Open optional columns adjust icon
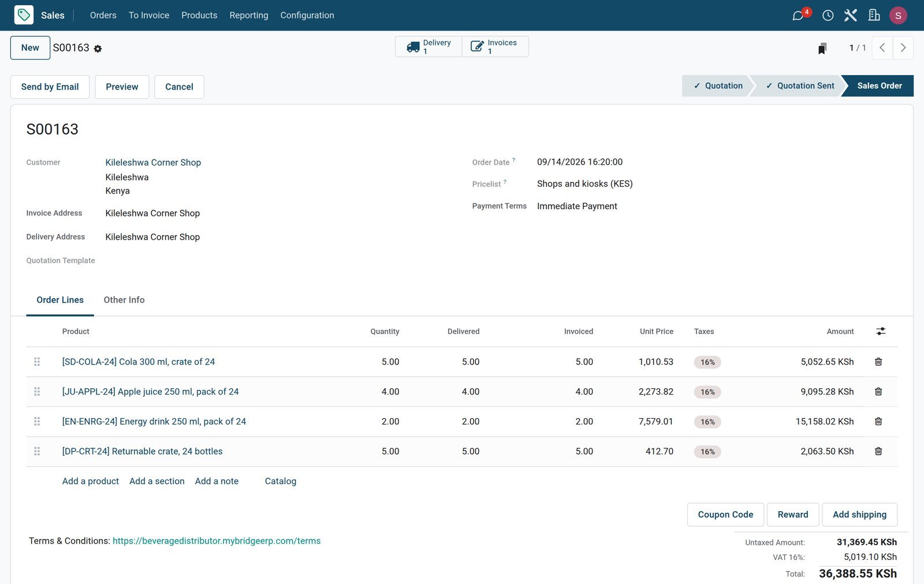The height and width of the screenshot is (584, 924). 881,331
